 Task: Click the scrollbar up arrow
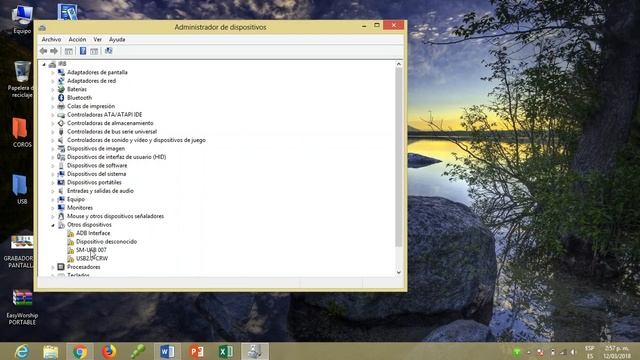[399, 64]
